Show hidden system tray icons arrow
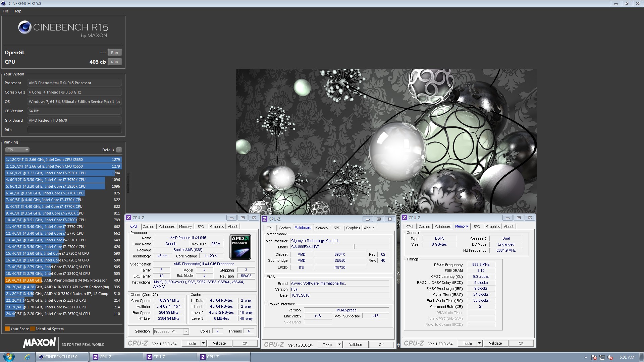The width and height of the screenshot is (644, 362). 586,357
